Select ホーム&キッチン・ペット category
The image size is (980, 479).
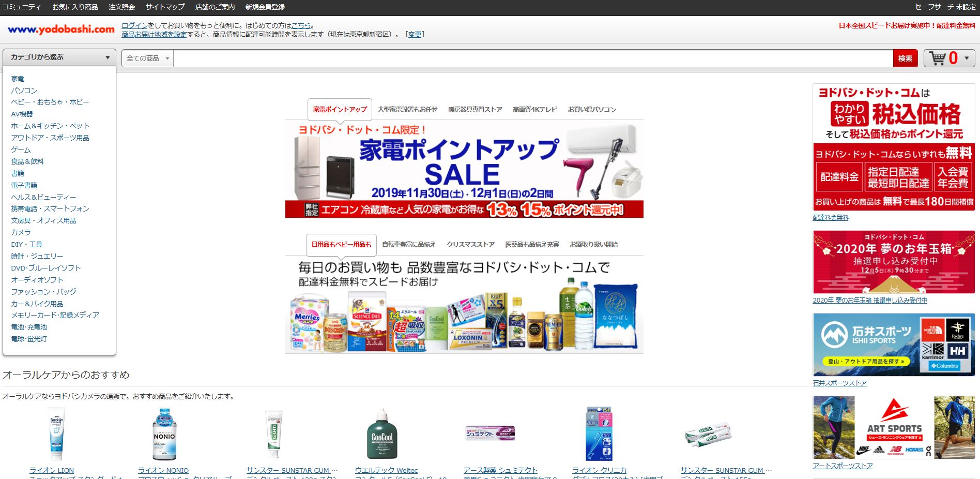tap(50, 126)
